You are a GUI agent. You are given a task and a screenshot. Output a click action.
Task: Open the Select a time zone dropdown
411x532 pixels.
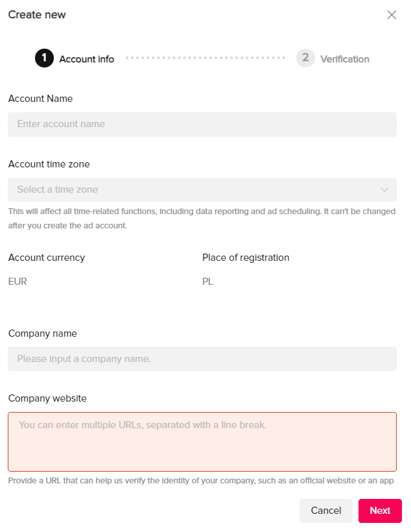point(202,189)
